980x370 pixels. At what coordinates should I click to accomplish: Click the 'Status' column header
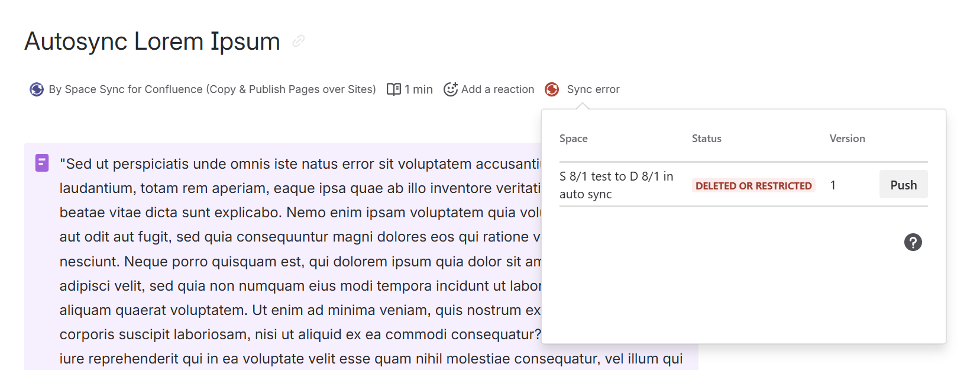(706, 139)
